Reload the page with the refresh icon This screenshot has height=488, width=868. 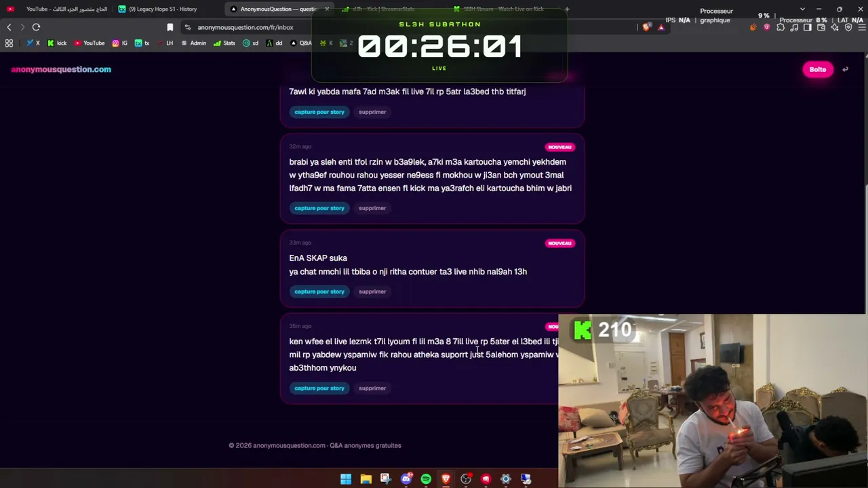[x=36, y=27]
